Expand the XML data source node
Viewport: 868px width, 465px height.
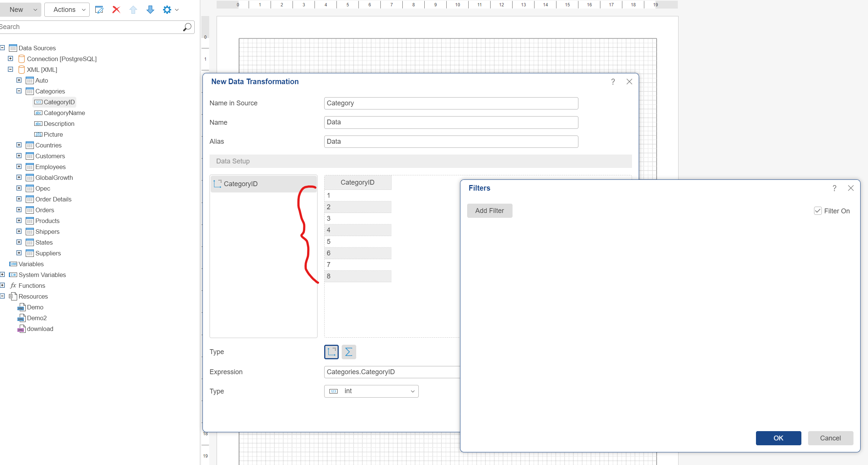[10, 69]
